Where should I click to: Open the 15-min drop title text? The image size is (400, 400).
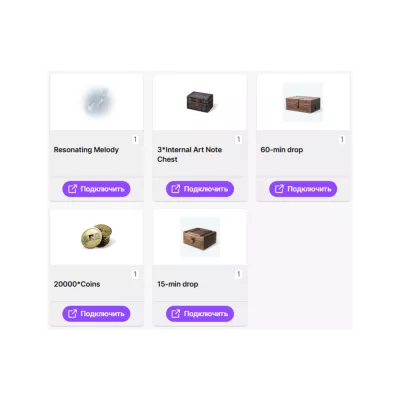coord(178,284)
